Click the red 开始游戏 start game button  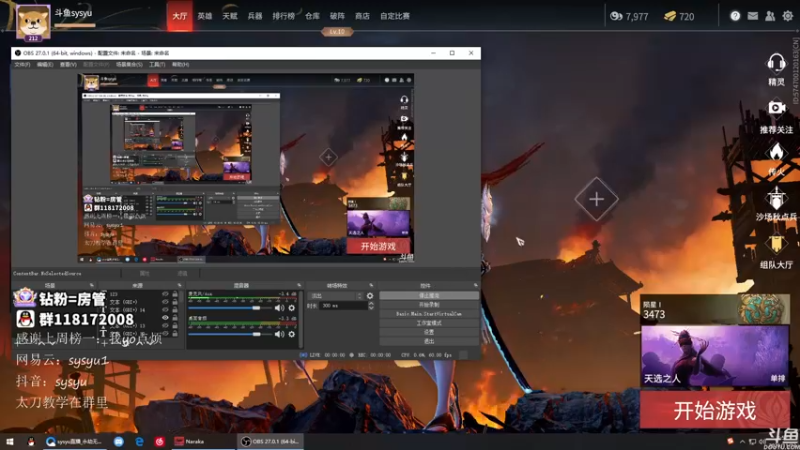click(715, 410)
